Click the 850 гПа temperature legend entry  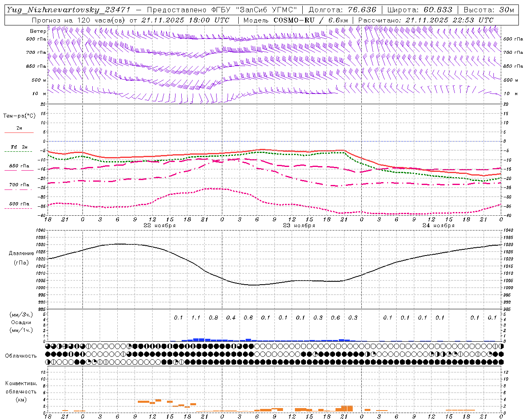click(x=19, y=166)
